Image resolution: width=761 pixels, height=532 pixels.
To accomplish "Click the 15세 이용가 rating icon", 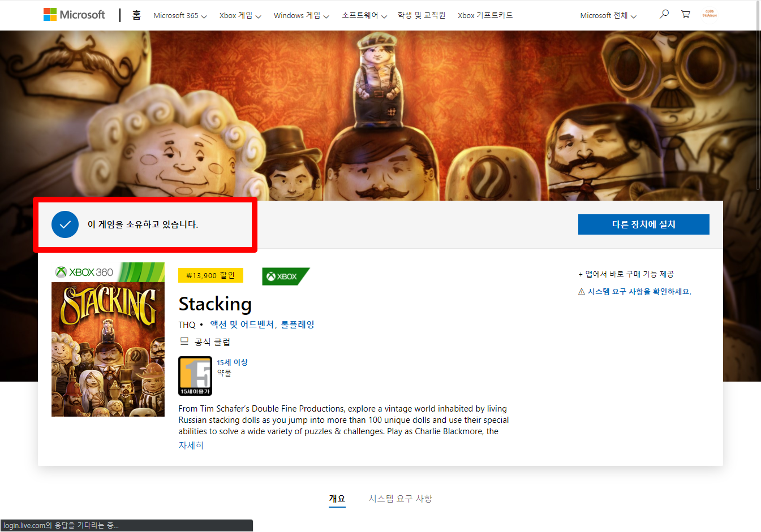I will (x=195, y=376).
